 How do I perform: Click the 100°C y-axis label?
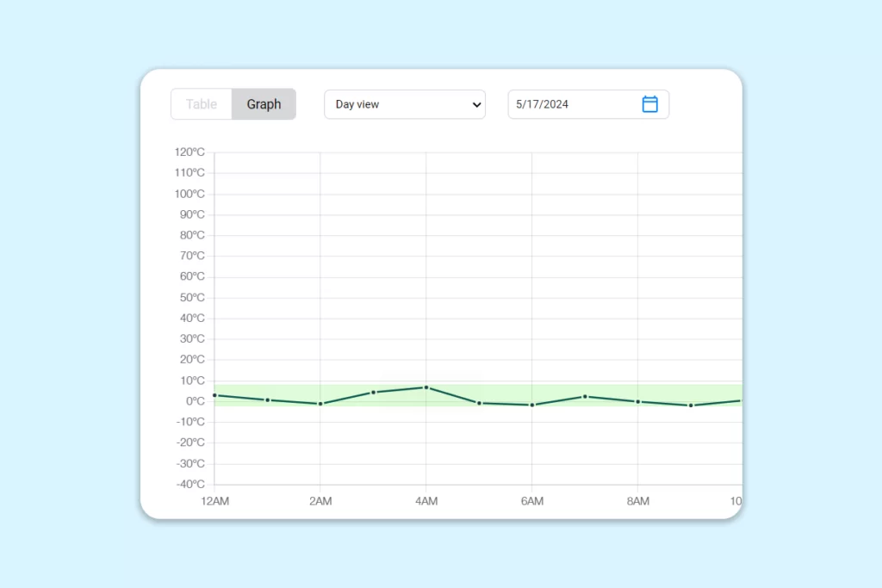coord(189,194)
